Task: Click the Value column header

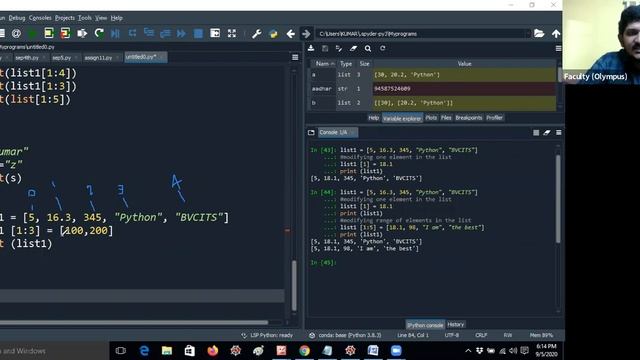Action: (464, 64)
